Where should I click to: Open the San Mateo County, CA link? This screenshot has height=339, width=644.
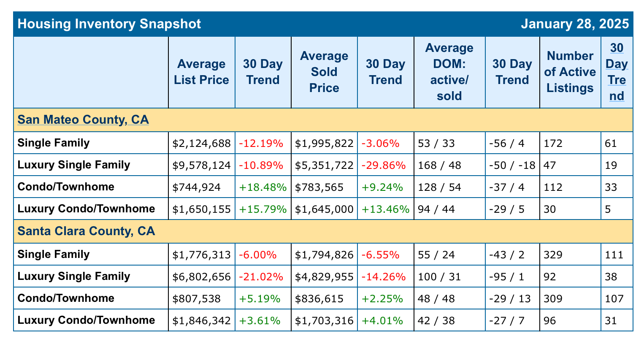(x=83, y=120)
